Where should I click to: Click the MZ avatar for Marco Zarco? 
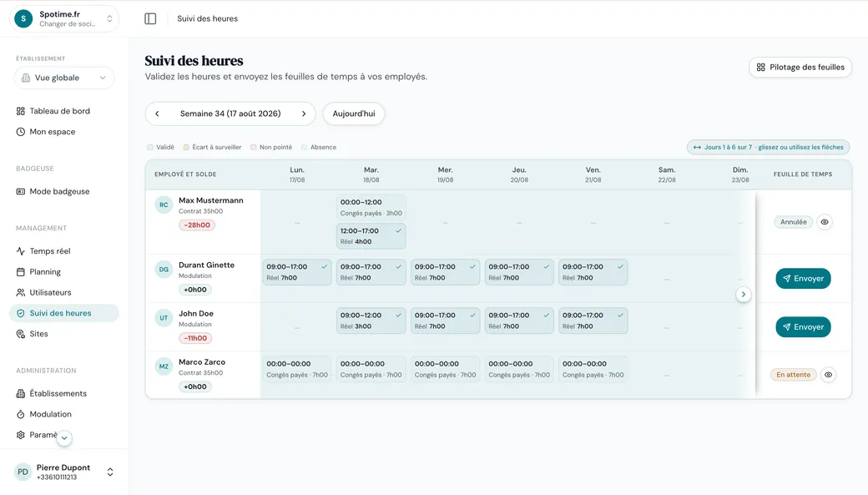[x=164, y=366]
